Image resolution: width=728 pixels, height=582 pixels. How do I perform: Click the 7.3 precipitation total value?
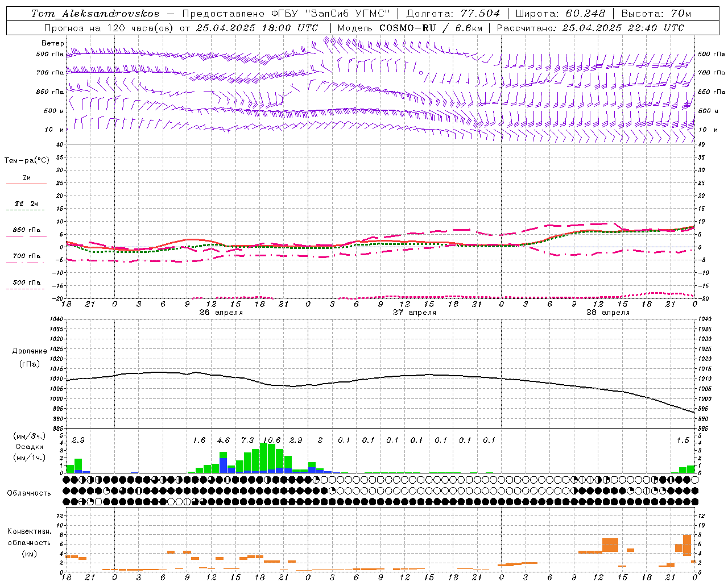(247, 440)
